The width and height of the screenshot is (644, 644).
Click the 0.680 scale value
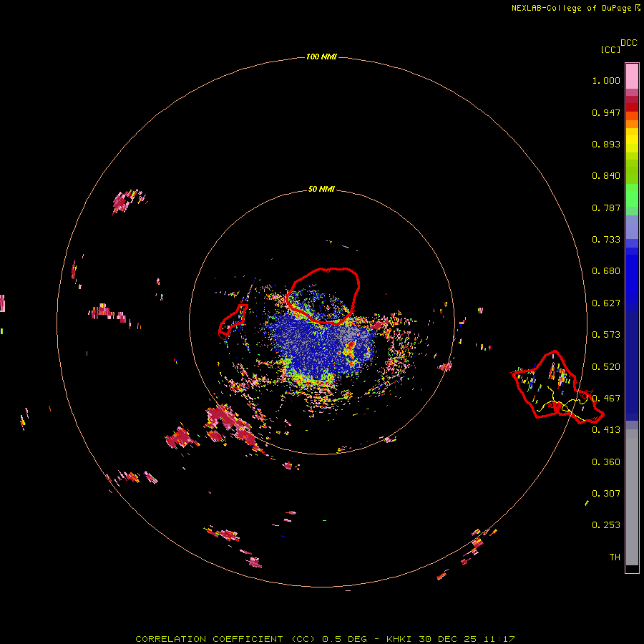click(606, 271)
